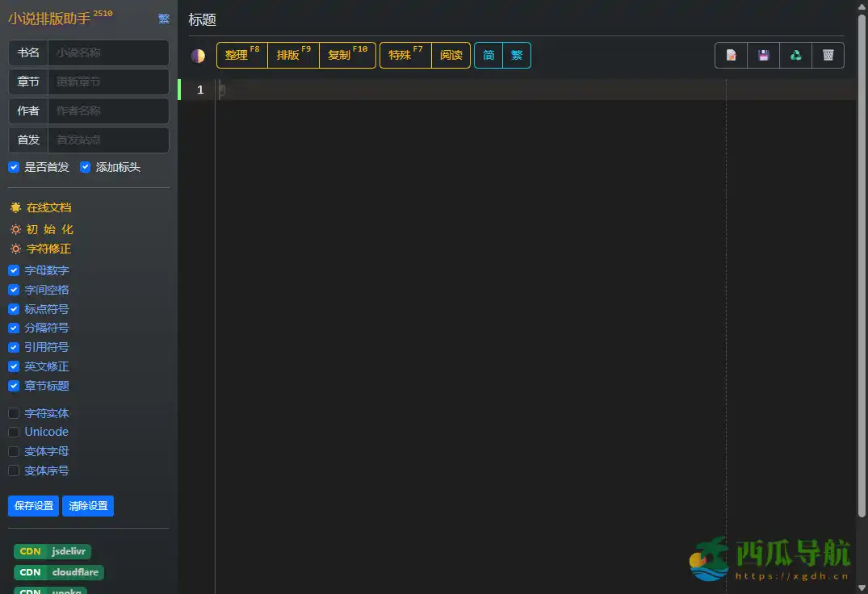868x594 pixels.
Task: Click the green recycle restore icon
Action: [795, 56]
